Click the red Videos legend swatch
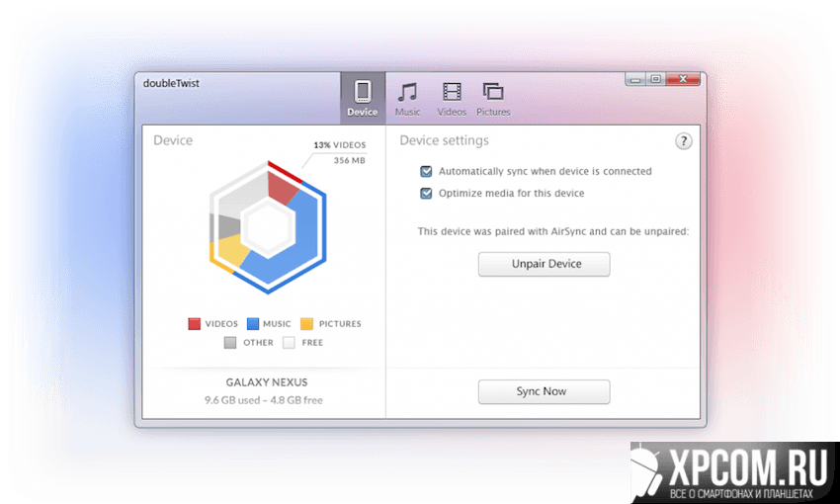This screenshot has width=840, height=504. [195, 324]
